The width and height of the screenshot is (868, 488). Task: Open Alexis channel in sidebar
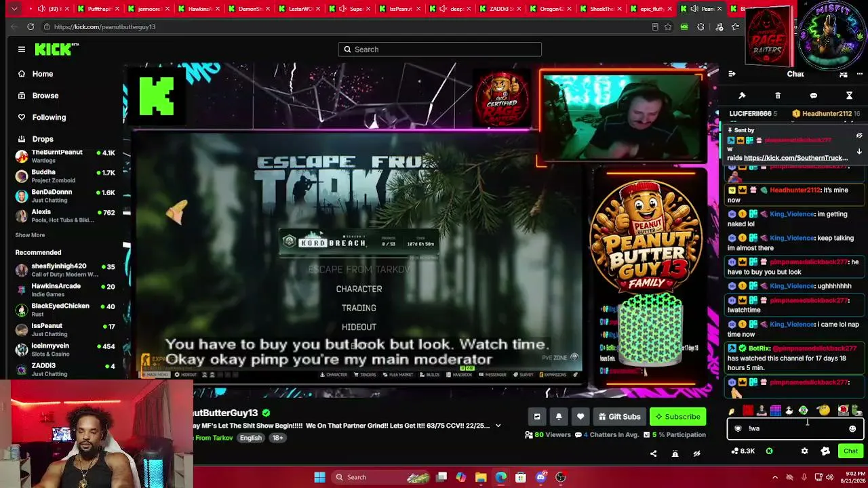point(65,216)
